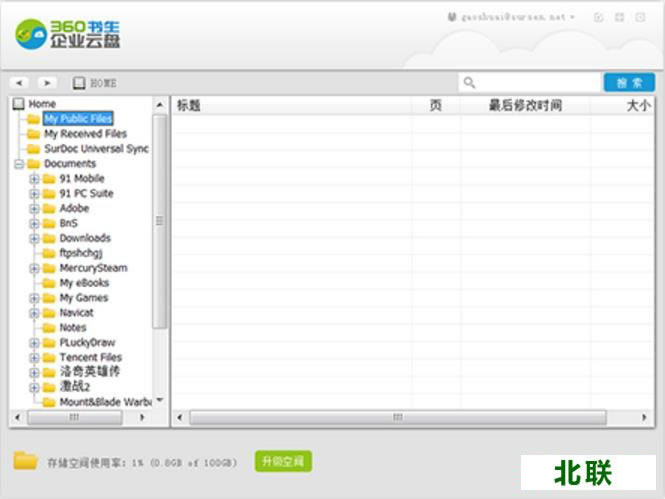The image size is (665, 499).
Task: Select My Public Files in the tree
Action: click(77, 119)
